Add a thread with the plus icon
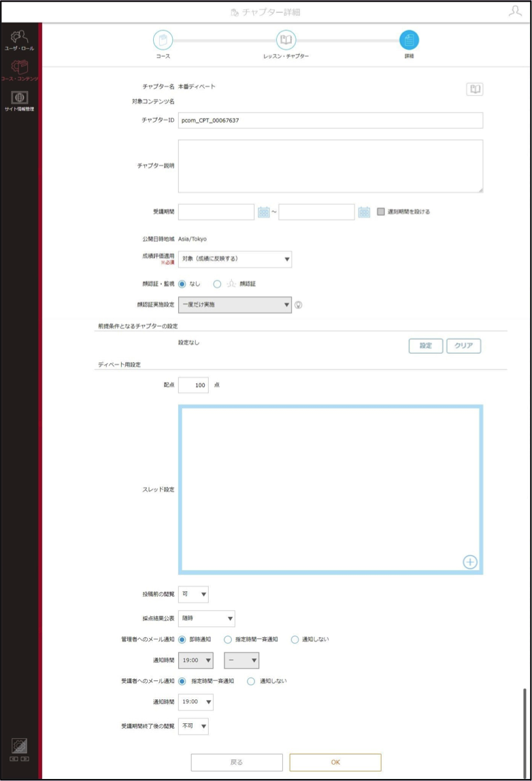 pos(470,562)
